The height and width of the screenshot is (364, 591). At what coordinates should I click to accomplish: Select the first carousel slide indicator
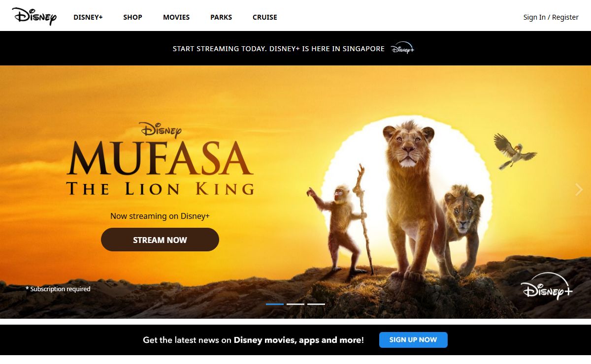point(275,304)
